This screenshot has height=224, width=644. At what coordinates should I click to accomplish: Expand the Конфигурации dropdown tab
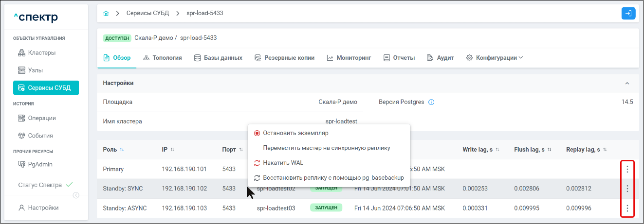click(494, 58)
